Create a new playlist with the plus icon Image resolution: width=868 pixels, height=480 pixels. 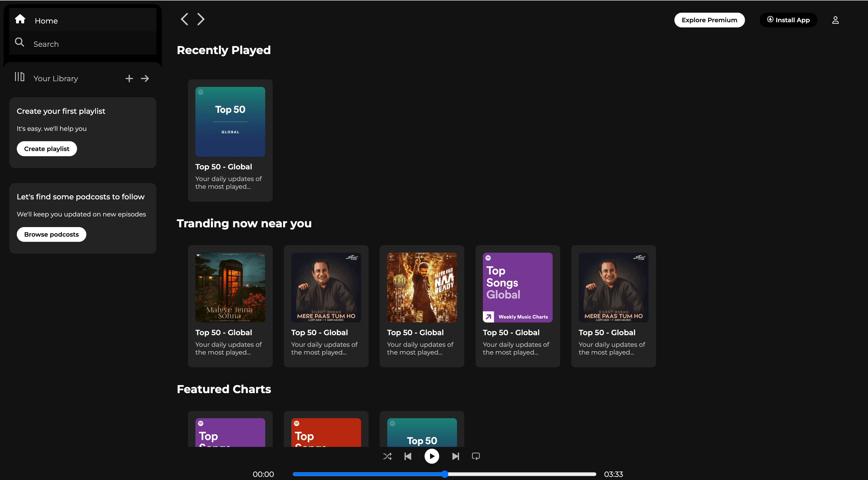pyautogui.click(x=129, y=78)
